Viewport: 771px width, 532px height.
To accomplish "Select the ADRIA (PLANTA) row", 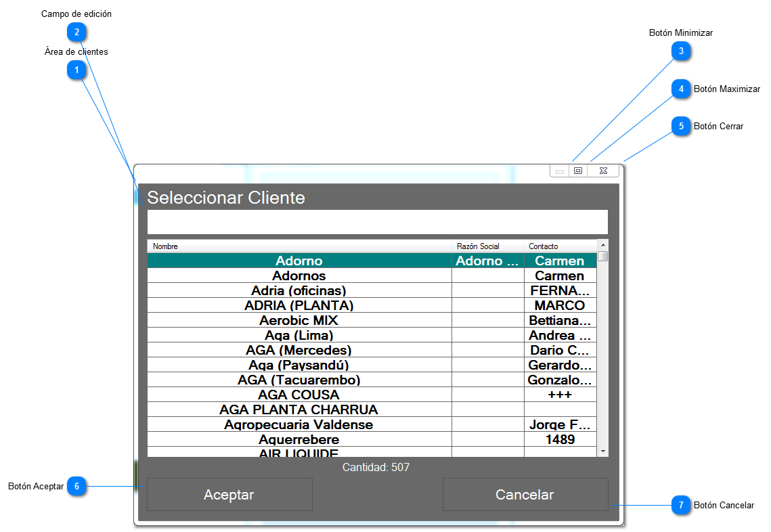I will click(299, 305).
